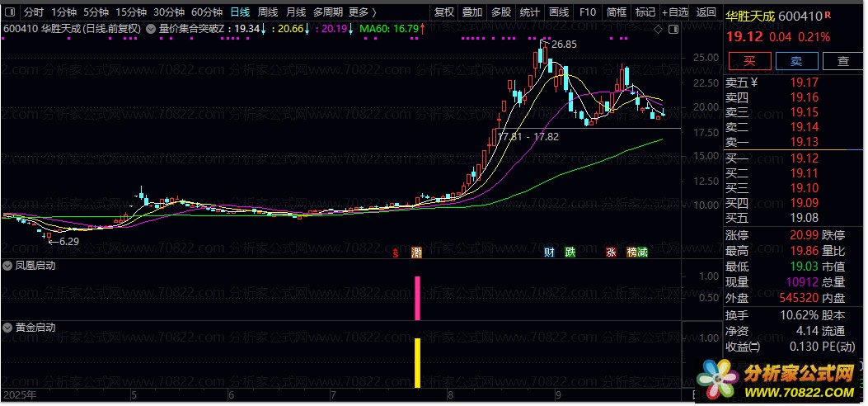The width and height of the screenshot is (868, 406).
Task: Click the 换手 value 10.62%
Action: [798, 315]
